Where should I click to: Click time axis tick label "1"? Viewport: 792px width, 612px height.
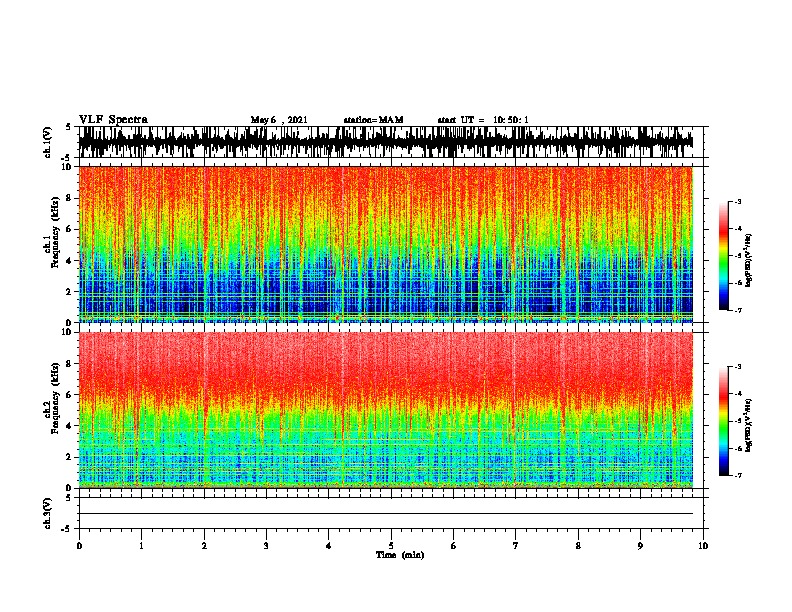[141, 546]
